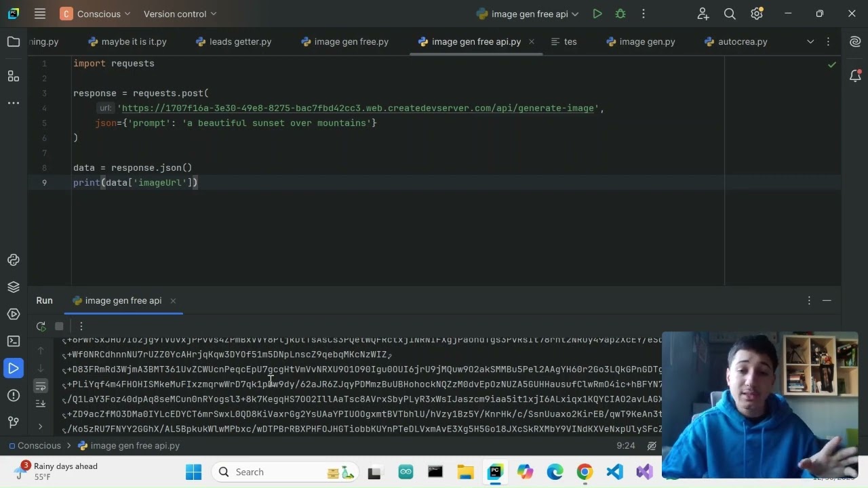Open Search Everywhere magnifier icon
Screen dimensions: 868x488
point(730,14)
